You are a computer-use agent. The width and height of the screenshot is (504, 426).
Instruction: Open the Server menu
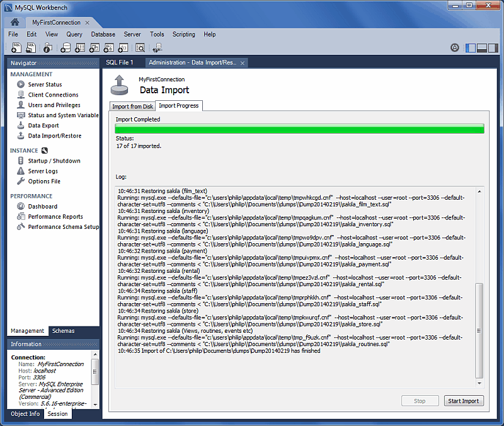pos(132,34)
